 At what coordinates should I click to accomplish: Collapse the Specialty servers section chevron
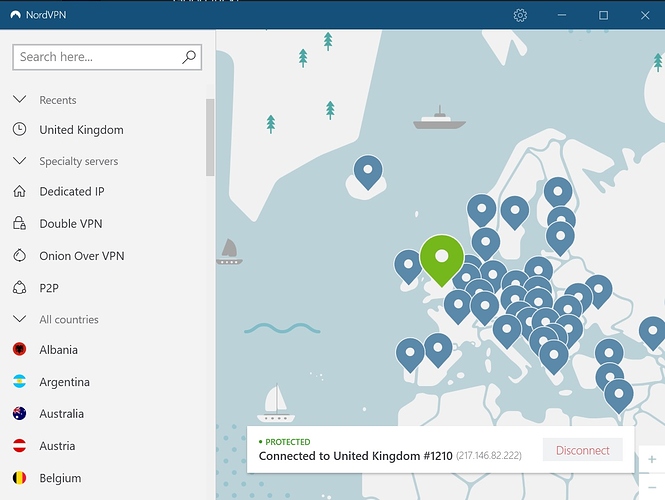20,161
